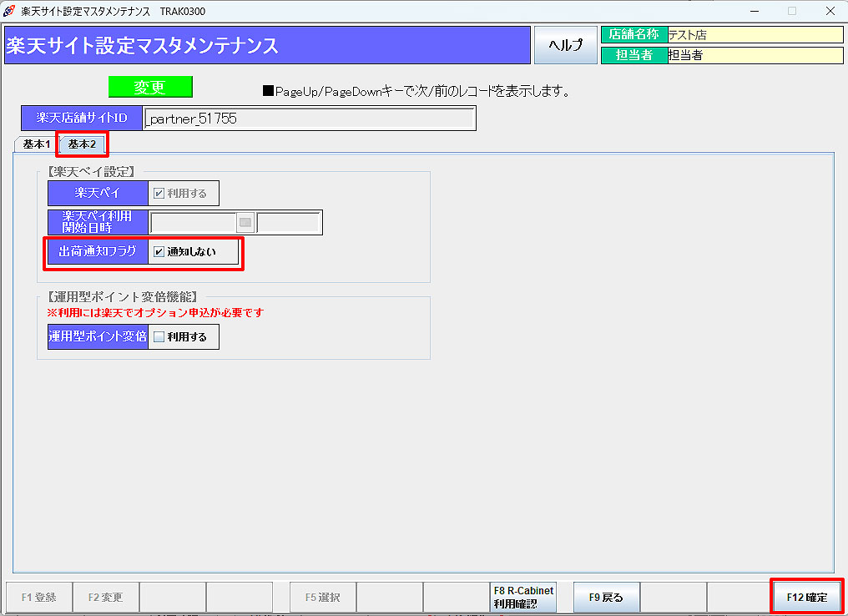This screenshot has width=848, height=616.
Task: Click the 楽天店舗サイトID input field
Action: (310, 119)
